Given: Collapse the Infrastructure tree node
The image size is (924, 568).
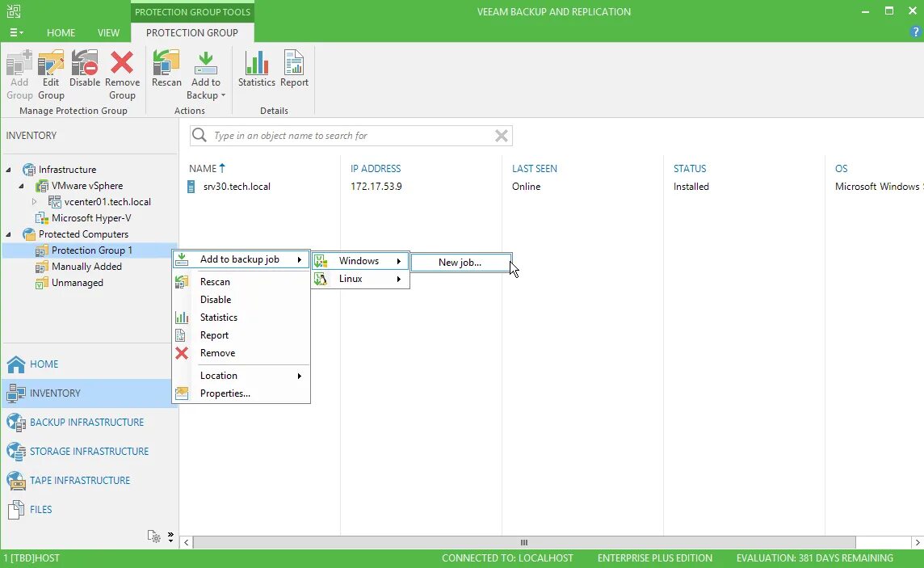Looking at the screenshot, I should point(9,170).
